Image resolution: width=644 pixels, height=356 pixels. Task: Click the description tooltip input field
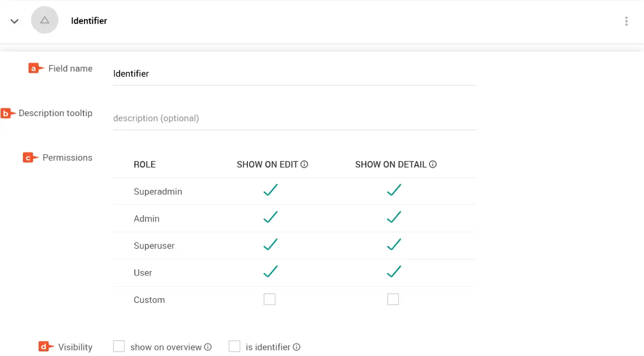point(294,118)
